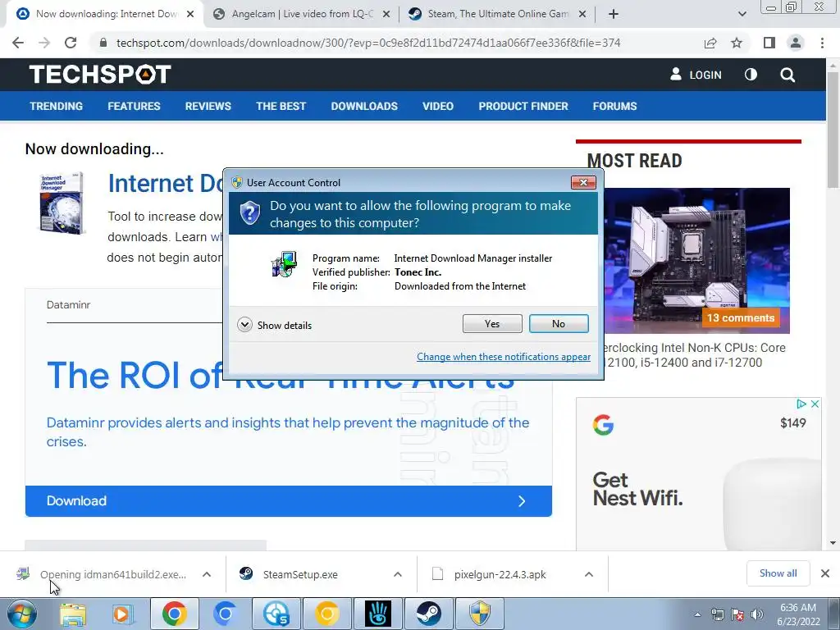840x630 pixels.
Task: Close the Angelcam tab
Action: (386, 14)
